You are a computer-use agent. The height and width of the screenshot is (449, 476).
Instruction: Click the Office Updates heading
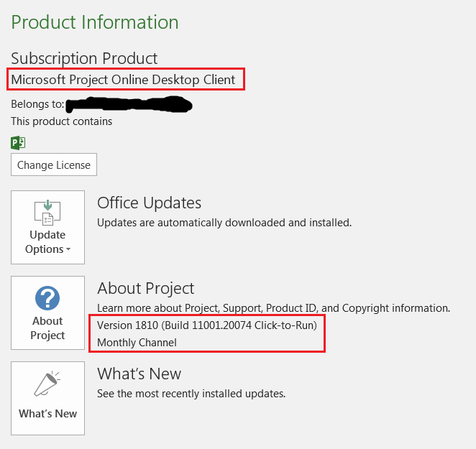coord(149,203)
